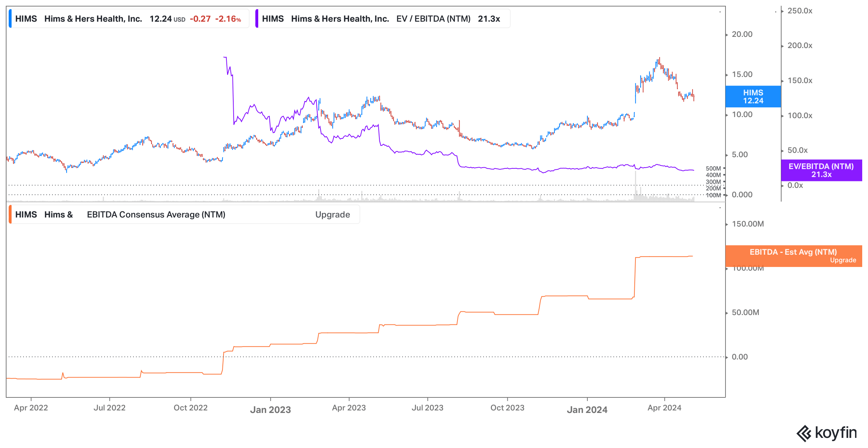
Task: Click the orange swatch beside EBITDA Consensus legend
Action: coord(10,215)
